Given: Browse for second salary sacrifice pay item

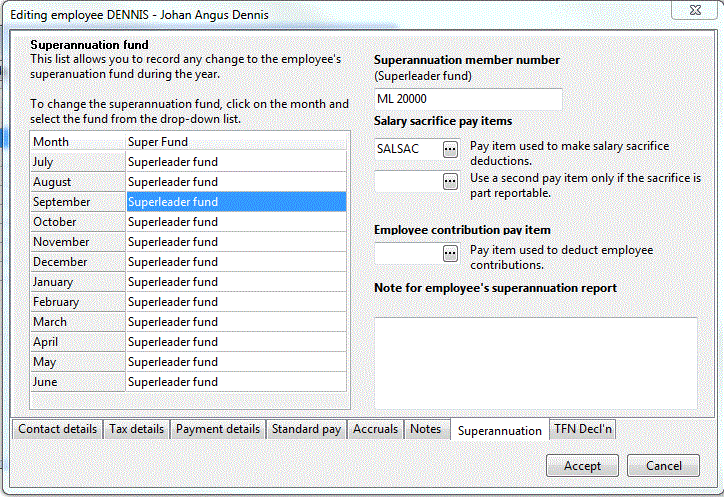Looking at the screenshot, I should (x=450, y=181).
